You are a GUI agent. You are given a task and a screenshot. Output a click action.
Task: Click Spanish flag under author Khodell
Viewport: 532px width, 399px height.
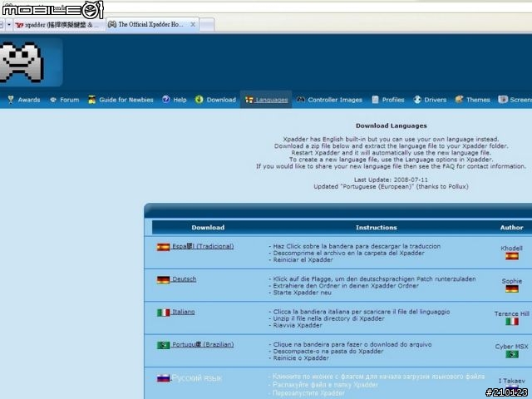(x=512, y=256)
